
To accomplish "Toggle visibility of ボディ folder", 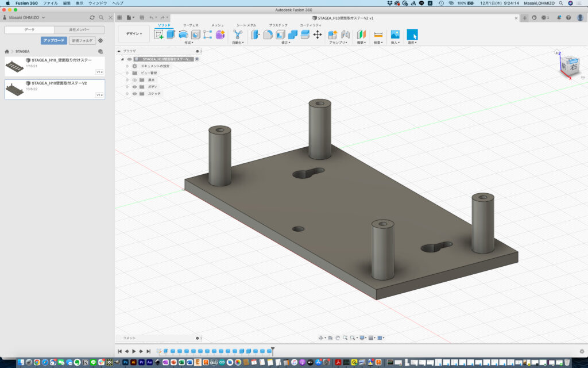I will (x=135, y=87).
